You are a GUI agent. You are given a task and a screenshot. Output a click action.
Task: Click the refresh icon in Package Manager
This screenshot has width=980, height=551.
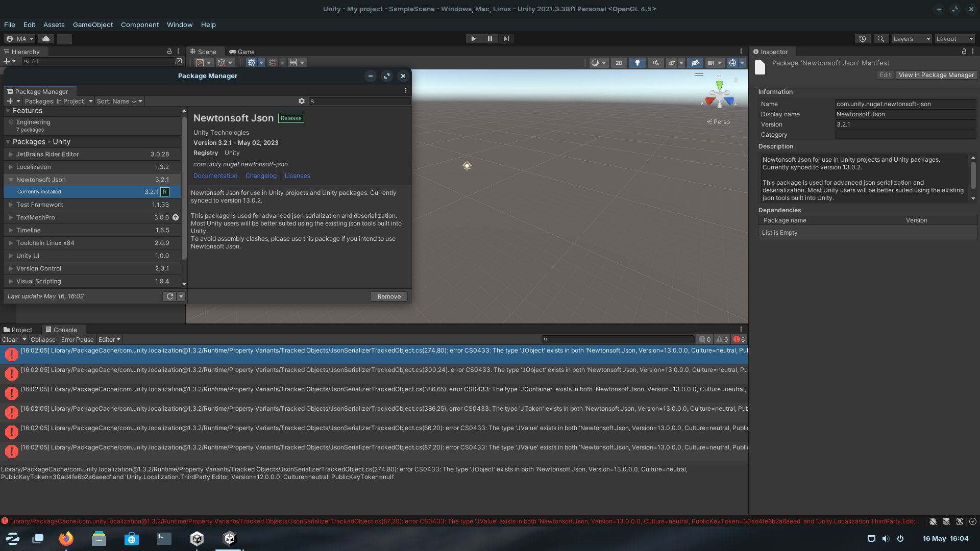(169, 296)
